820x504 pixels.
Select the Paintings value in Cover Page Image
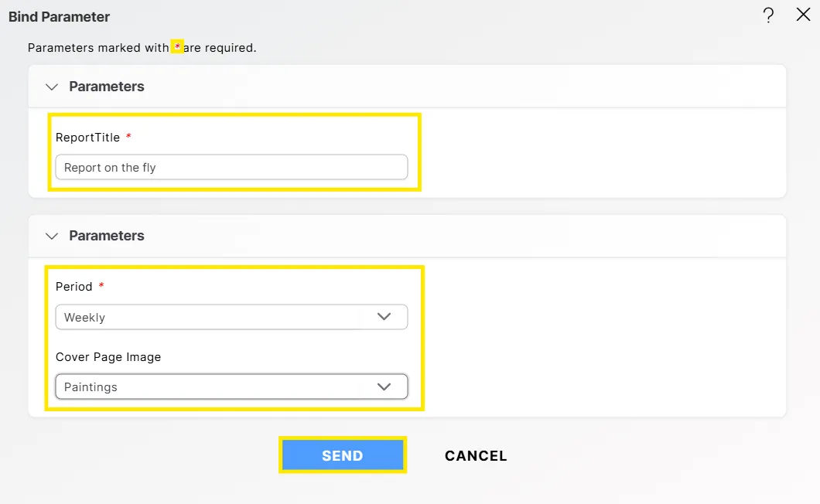click(91, 387)
